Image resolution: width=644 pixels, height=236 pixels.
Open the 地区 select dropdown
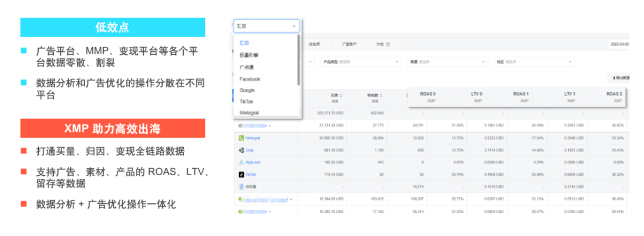pos(534,62)
